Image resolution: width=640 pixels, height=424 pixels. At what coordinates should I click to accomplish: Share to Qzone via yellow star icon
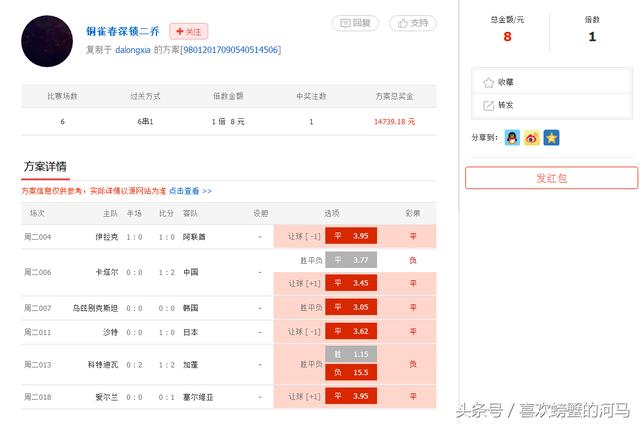tap(551, 138)
